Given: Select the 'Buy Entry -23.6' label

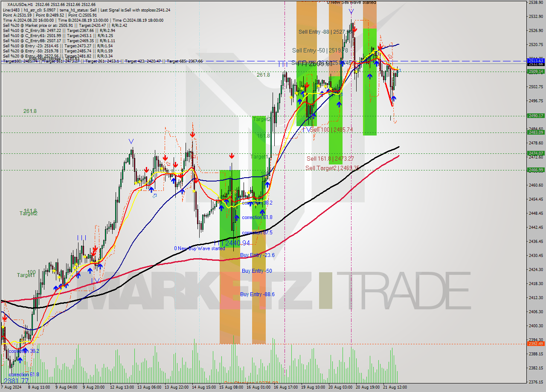Looking at the screenshot, I should tap(257, 255).
